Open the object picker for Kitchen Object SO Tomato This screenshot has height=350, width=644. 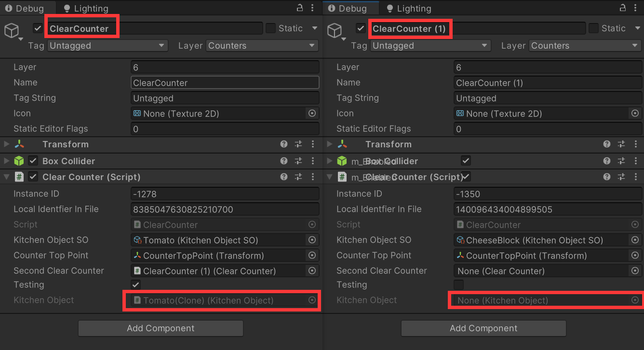click(312, 240)
